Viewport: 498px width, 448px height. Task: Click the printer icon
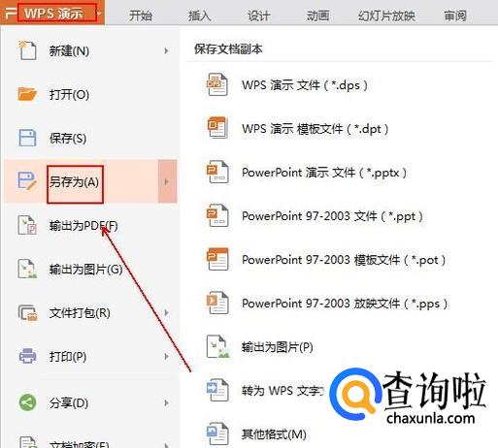point(27,356)
